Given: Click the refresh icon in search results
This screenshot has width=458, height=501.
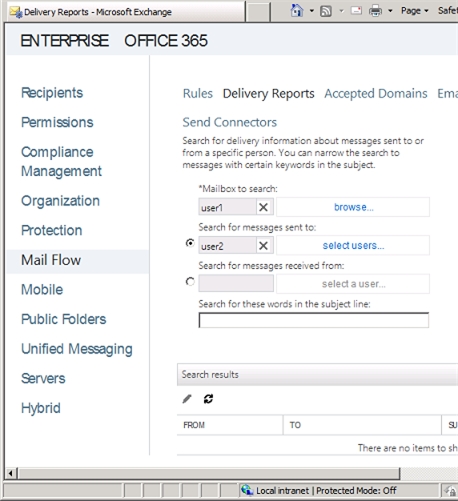Looking at the screenshot, I should [208, 399].
